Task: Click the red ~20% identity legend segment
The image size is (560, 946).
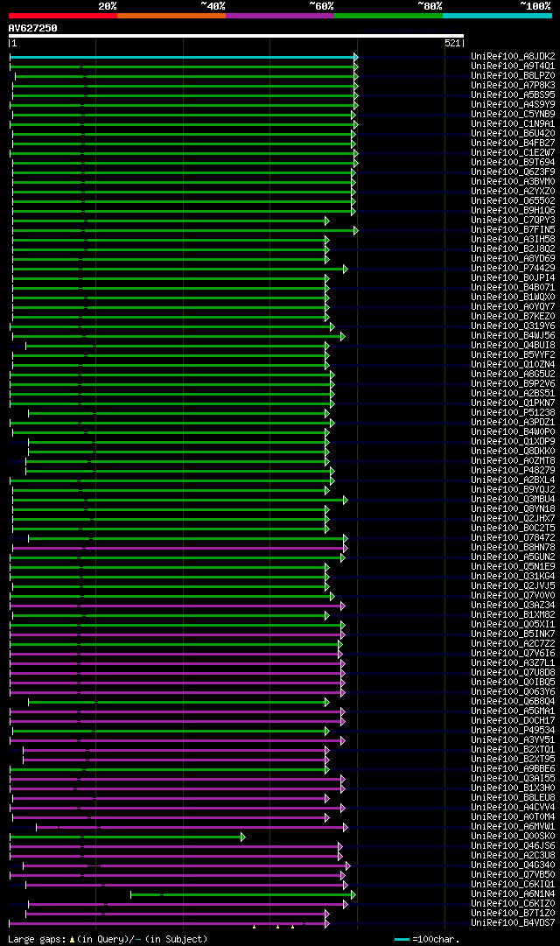Action: [63, 16]
